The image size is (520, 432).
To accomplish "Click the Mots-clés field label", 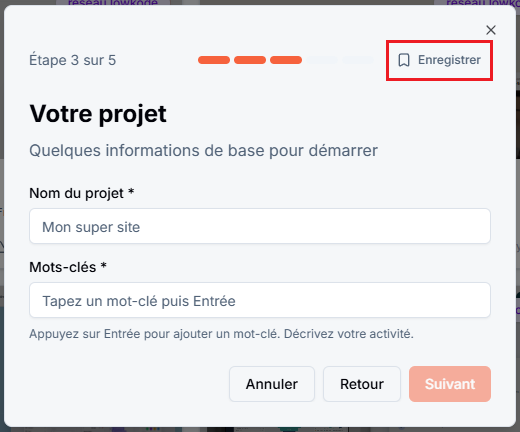I will [x=68, y=267].
